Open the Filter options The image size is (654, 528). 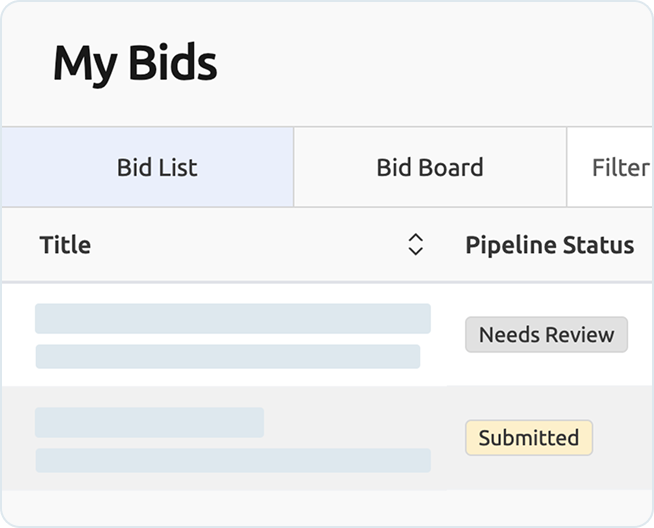pos(620,167)
